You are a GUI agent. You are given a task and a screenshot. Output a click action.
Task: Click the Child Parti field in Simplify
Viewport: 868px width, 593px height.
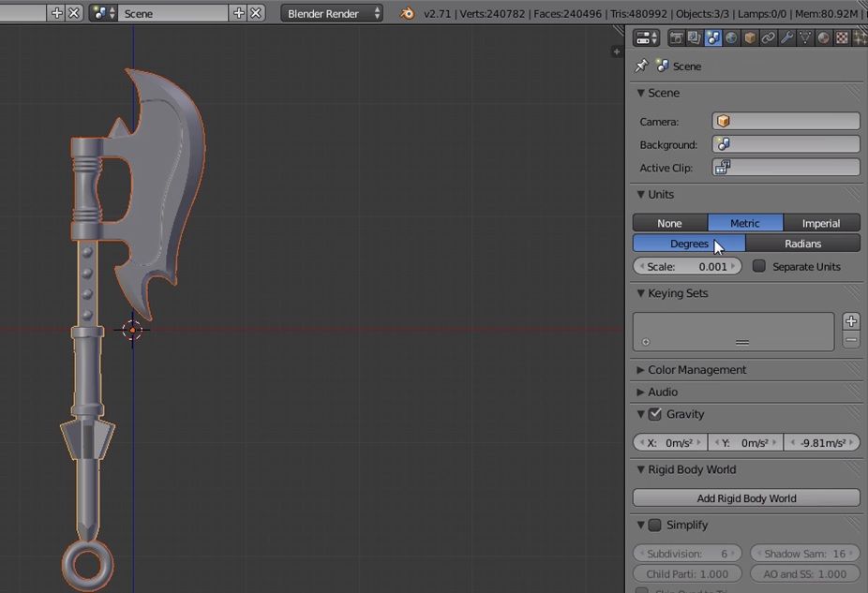coord(687,573)
